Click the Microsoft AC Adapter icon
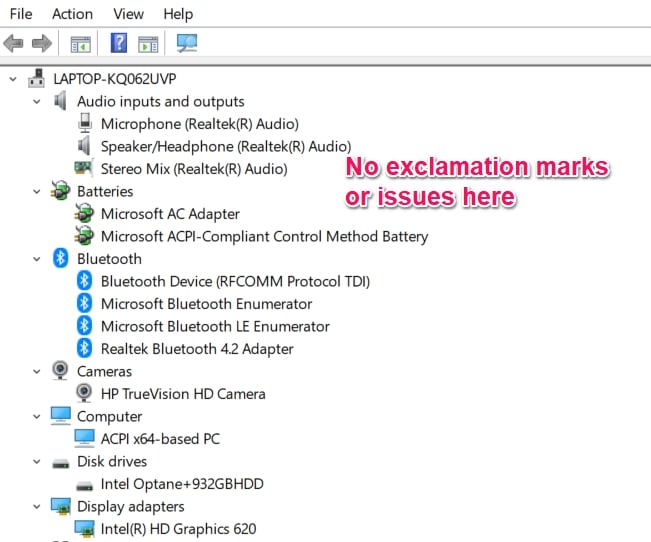This screenshot has height=542, width=651. 84,213
